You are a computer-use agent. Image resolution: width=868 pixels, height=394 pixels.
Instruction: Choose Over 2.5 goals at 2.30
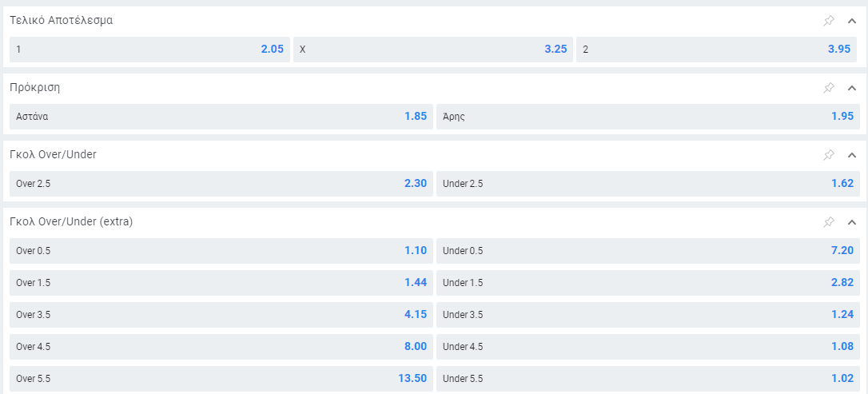pyautogui.click(x=221, y=183)
